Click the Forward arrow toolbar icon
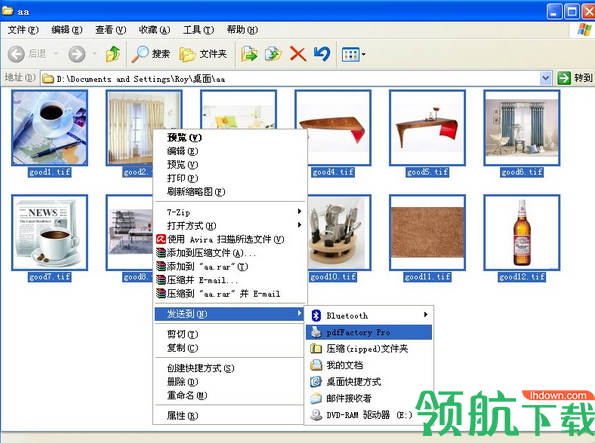595x443 pixels. point(77,54)
